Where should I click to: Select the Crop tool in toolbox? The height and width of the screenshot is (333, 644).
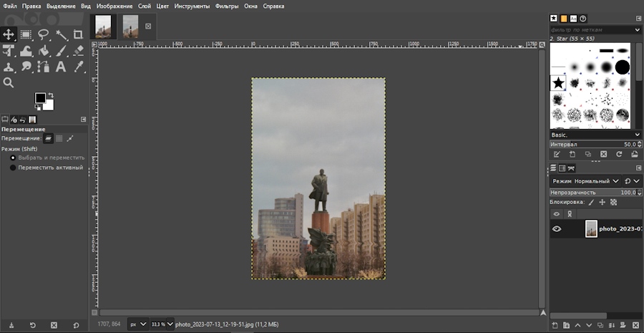[78, 34]
